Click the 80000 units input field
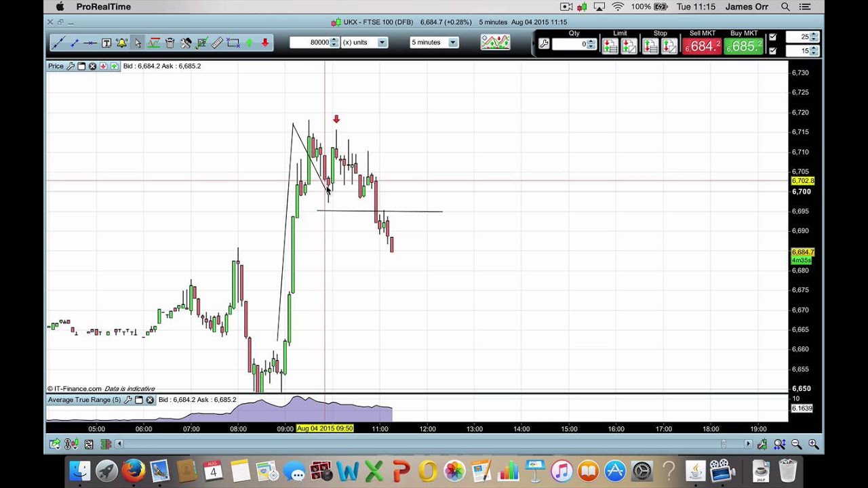 310,42
